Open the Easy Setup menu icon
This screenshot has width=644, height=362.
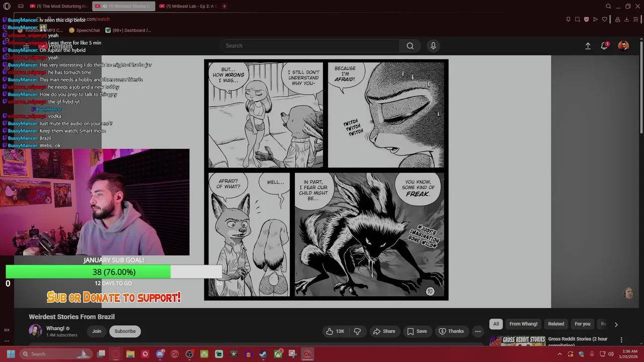[637, 19]
